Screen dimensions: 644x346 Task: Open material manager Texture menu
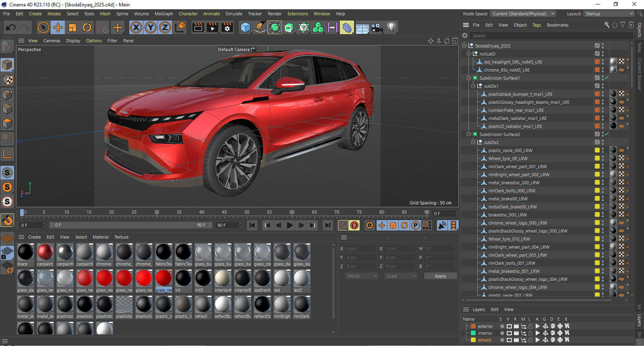121,237
